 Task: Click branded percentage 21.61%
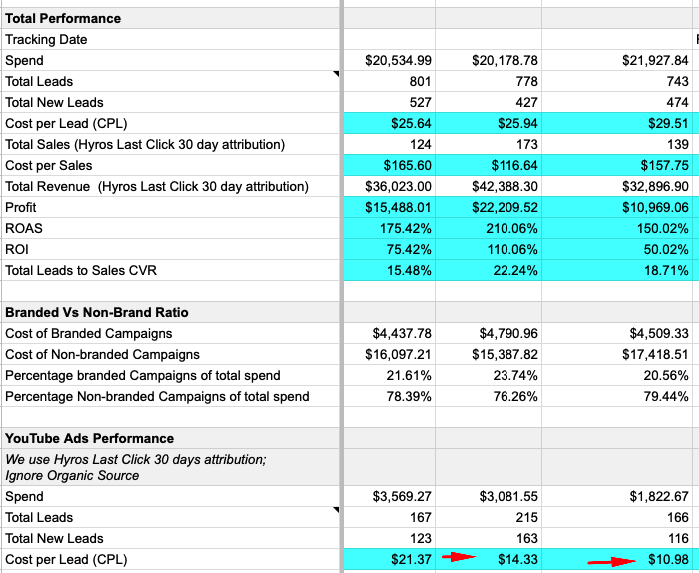tap(390, 375)
